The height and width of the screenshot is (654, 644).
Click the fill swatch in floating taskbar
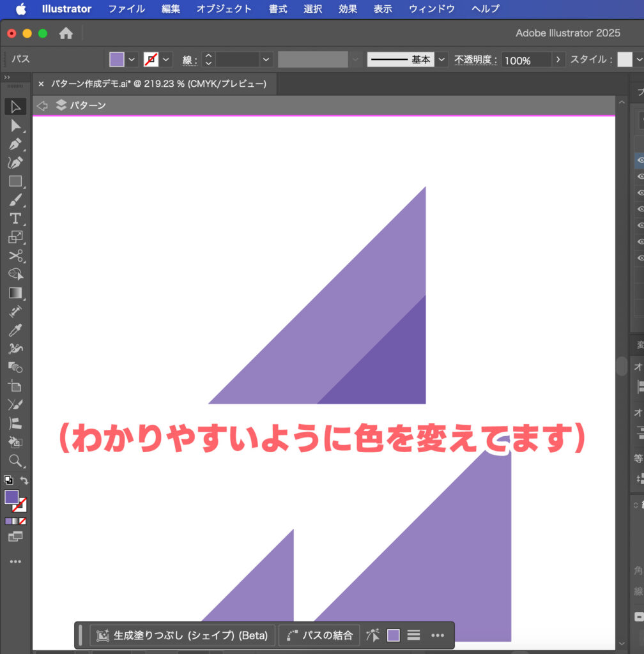[x=394, y=635]
